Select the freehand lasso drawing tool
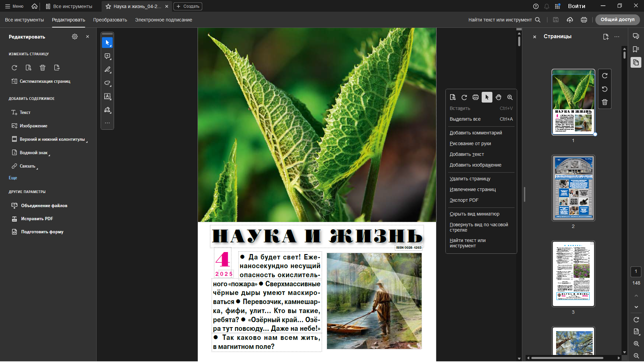Screen dimensions: 644x362 [x=107, y=83]
